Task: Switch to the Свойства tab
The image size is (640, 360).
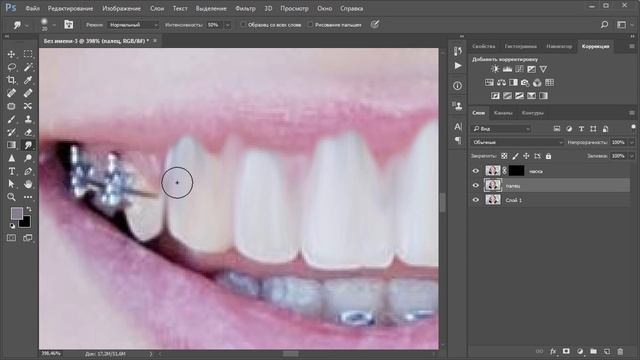Action: (x=484, y=47)
